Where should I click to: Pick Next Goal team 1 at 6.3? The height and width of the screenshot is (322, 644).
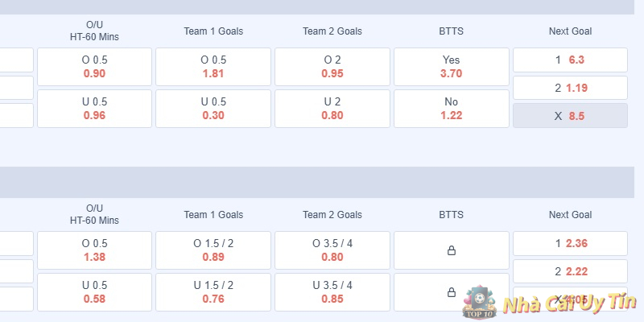click(x=570, y=60)
